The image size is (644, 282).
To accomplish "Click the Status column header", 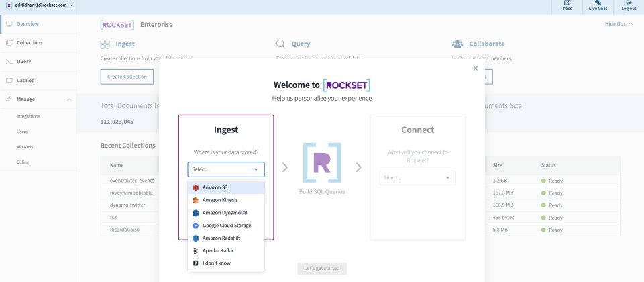I will pyautogui.click(x=548, y=165).
